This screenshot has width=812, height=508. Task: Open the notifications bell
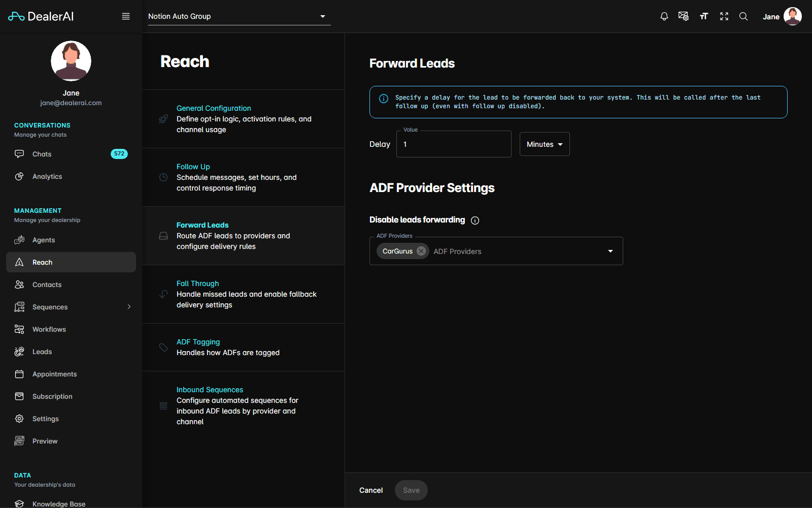[x=664, y=16]
